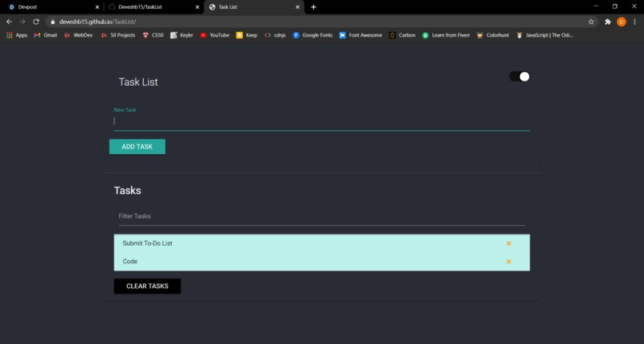Click the address bar URL
The width and height of the screenshot is (644, 344).
click(97, 22)
